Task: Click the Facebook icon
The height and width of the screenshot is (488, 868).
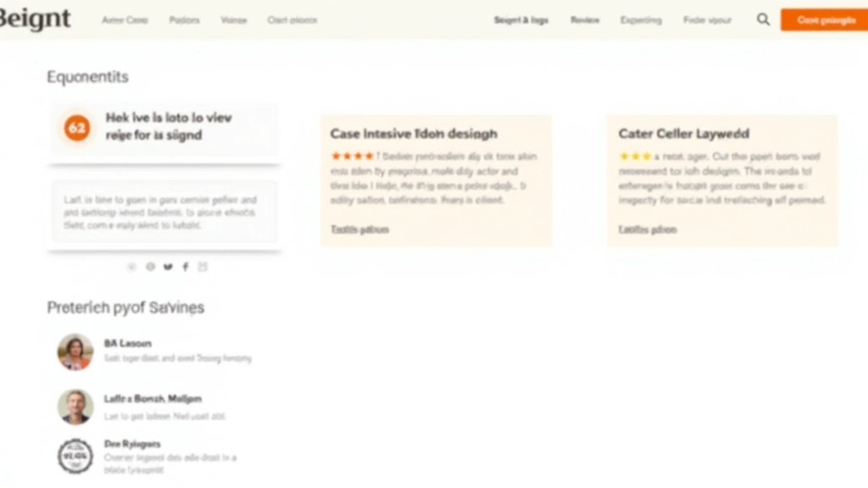Action: [x=185, y=266]
